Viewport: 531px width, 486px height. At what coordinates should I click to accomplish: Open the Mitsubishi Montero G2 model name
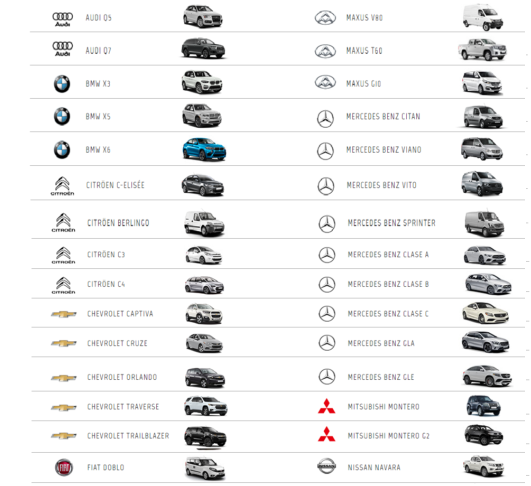[x=388, y=436]
